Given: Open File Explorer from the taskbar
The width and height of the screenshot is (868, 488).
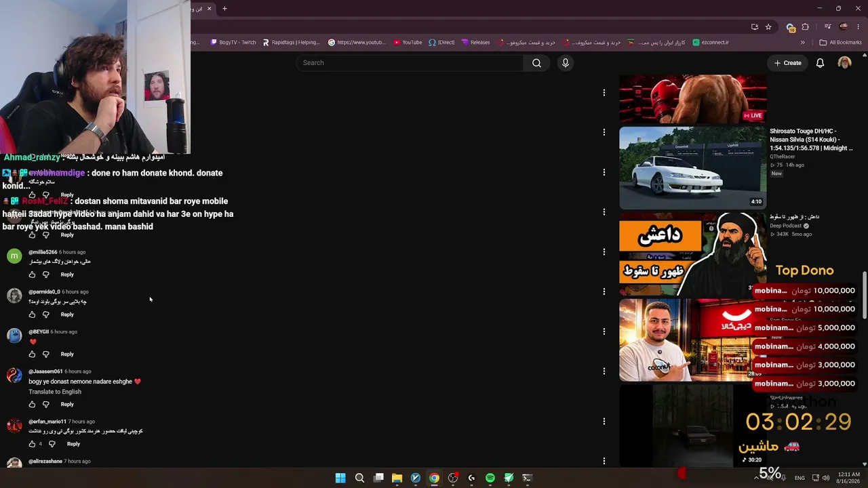Looking at the screenshot, I should click(397, 478).
